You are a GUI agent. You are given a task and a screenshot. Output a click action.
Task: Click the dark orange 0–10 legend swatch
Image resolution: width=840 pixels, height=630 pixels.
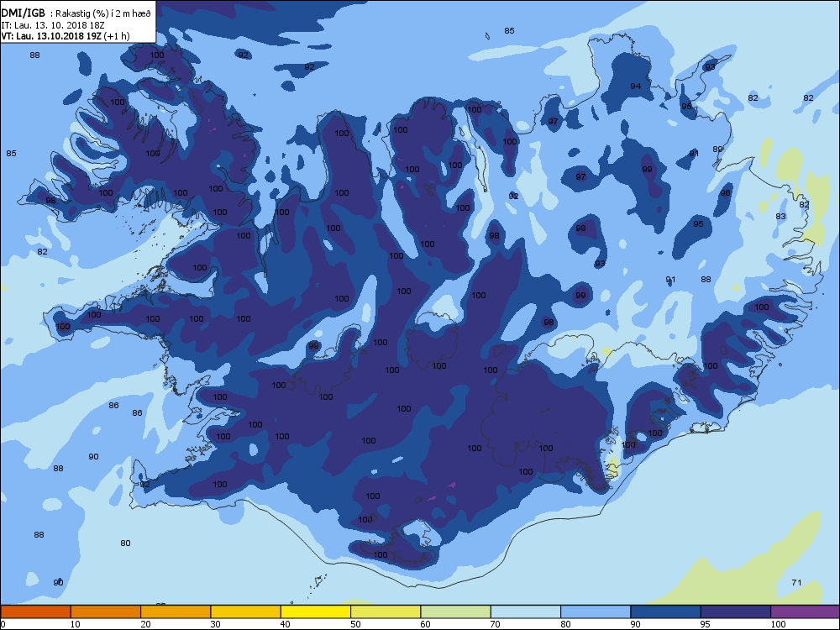tap(35, 612)
